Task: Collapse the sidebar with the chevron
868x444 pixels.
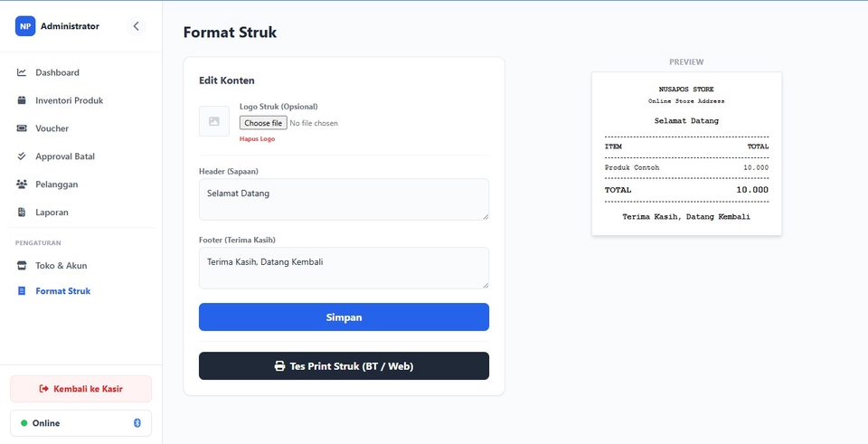Action: coord(137,26)
